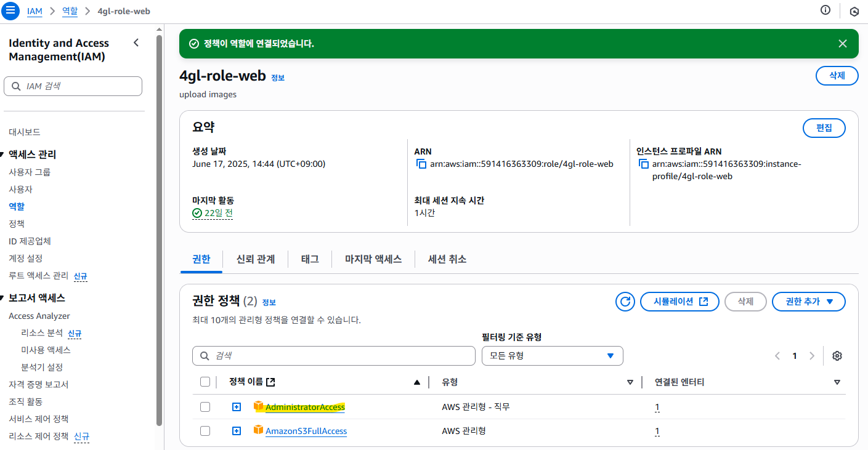Open the AdministratorAccess policy link
Screen dimensions: 868x450
click(x=305, y=407)
